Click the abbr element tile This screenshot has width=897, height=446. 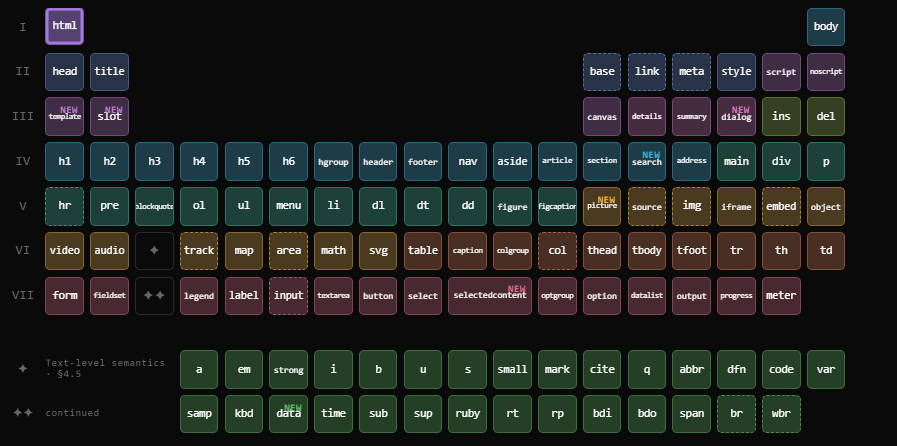point(692,369)
